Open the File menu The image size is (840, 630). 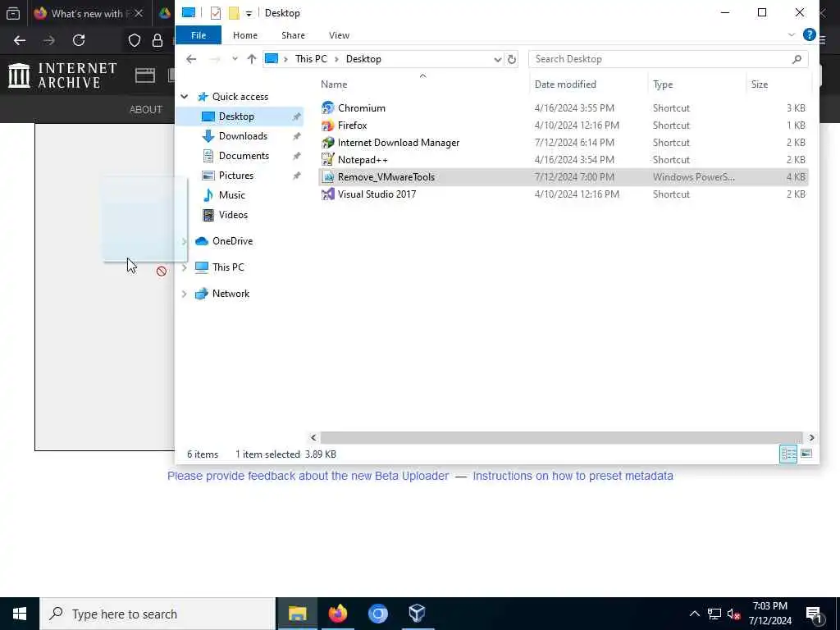coord(199,34)
